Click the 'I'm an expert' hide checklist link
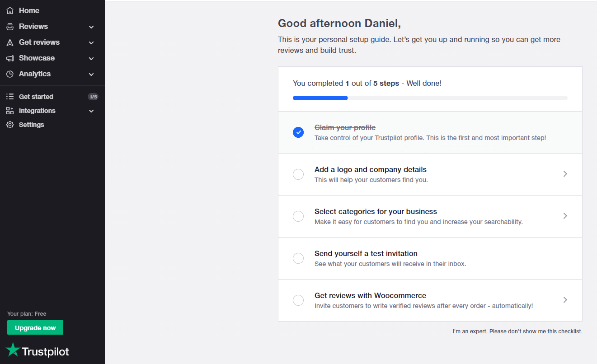Viewport: 597px width, 364px height. point(517,331)
